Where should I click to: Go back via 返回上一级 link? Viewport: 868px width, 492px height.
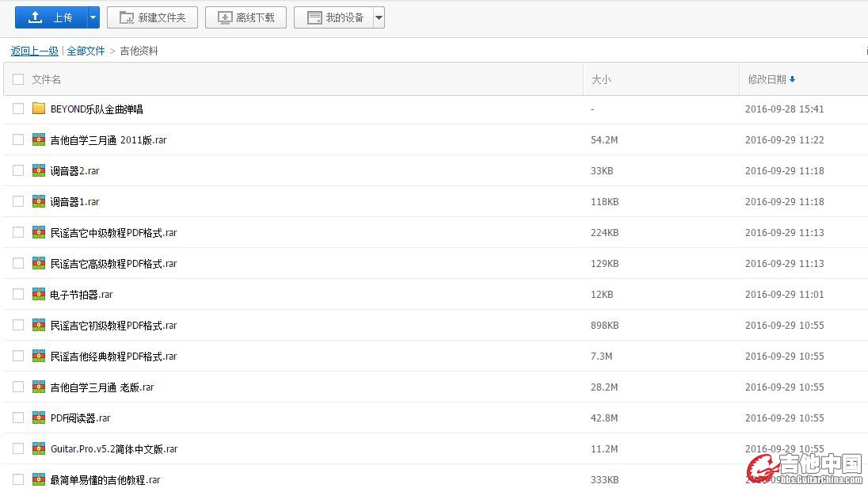(35, 51)
